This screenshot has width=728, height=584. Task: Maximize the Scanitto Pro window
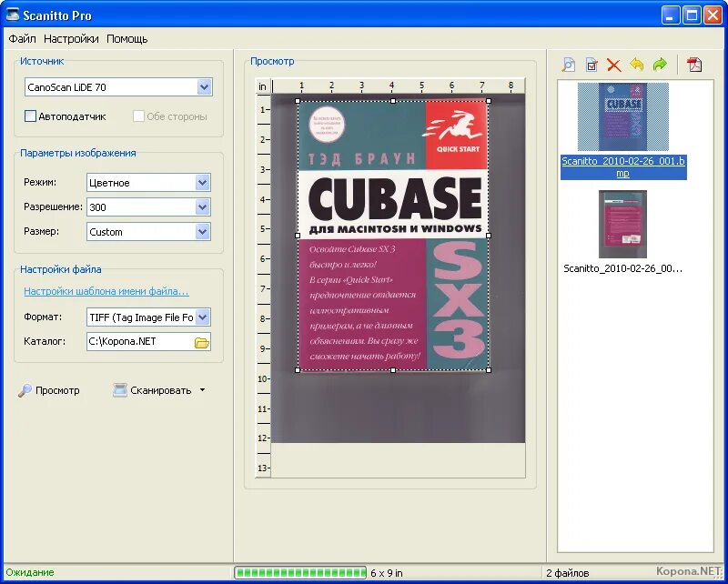tap(692, 15)
